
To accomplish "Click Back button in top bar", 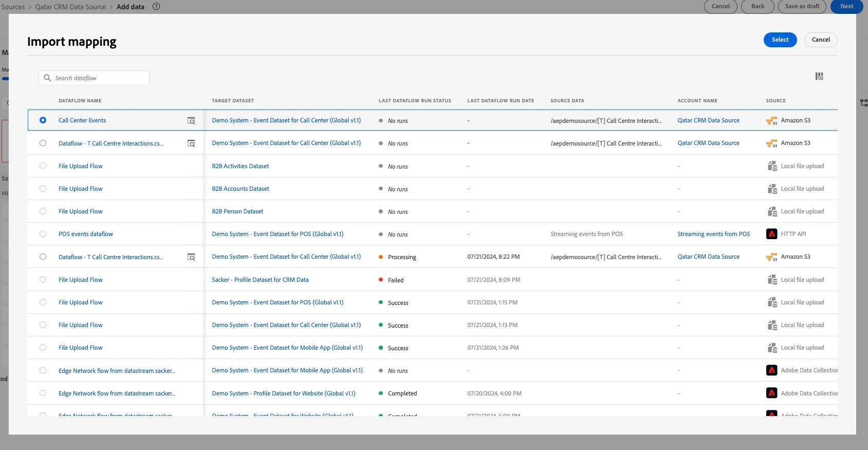I will click(x=758, y=6).
